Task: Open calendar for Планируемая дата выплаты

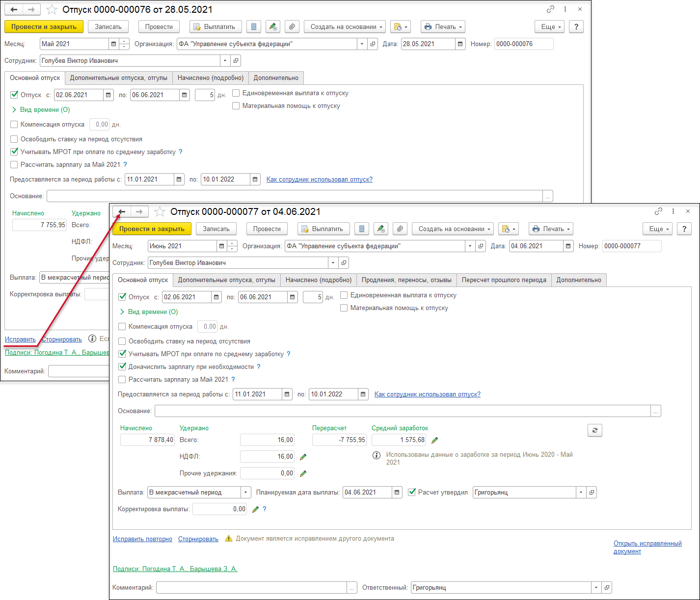Action: [397, 492]
